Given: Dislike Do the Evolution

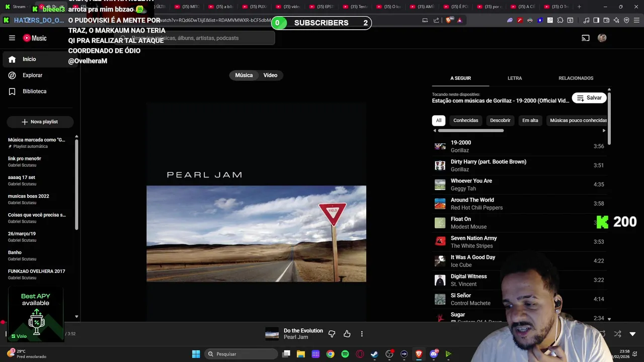Looking at the screenshot, I should click(332, 334).
